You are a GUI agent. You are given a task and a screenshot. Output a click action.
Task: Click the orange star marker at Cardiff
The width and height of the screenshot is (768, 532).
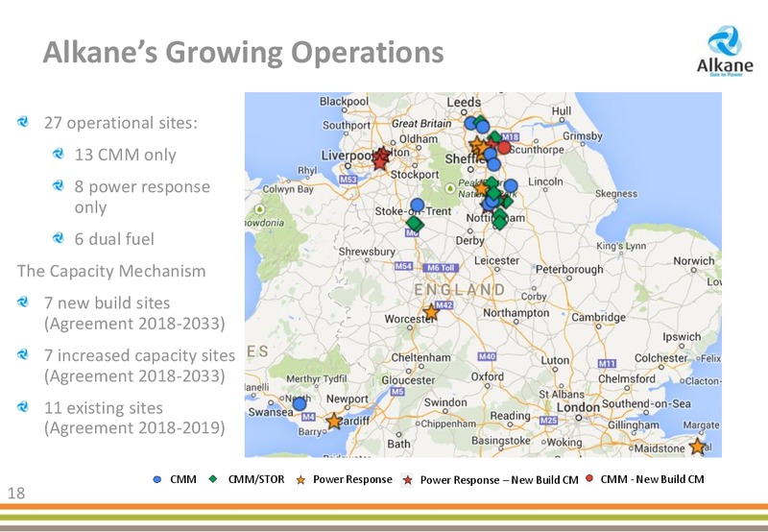pos(334,421)
